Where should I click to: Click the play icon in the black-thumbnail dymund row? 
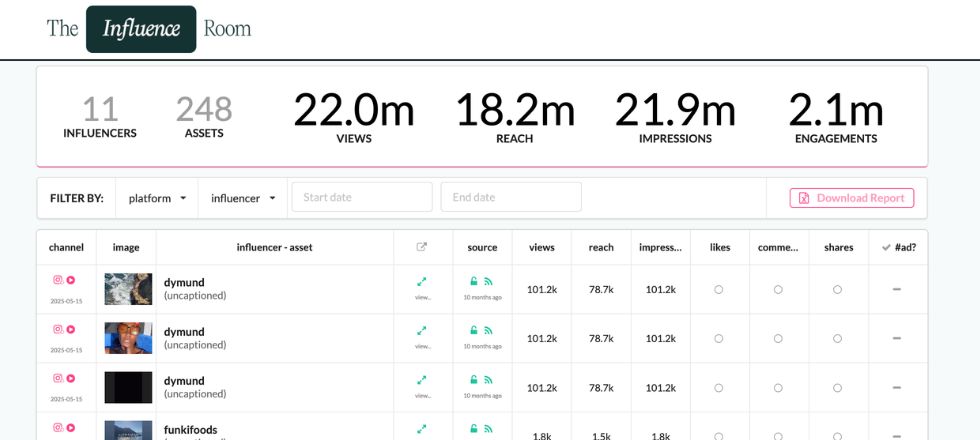click(x=71, y=378)
